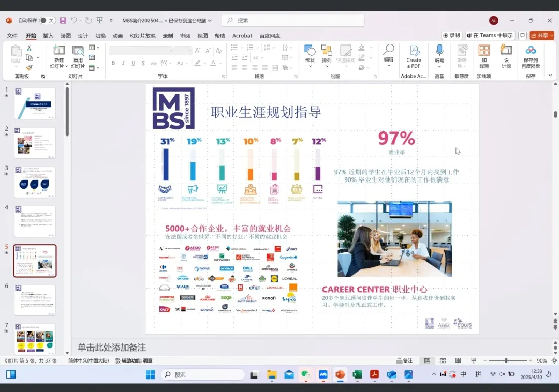
Task: Switch to Slide Sorter view icon
Action: 443,360
